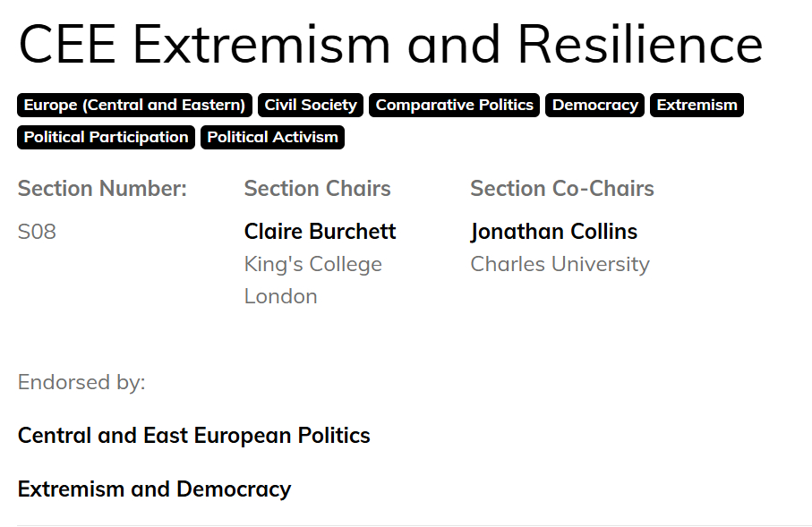Screen dimensions: 812x527
Task: Select the Civil Society tag
Action: [x=311, y=106]
